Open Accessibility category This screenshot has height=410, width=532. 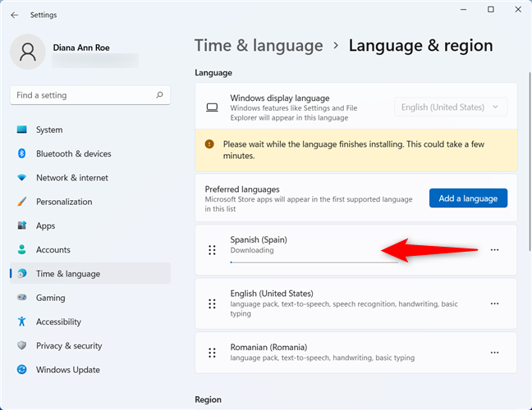[x=90, y=321]
